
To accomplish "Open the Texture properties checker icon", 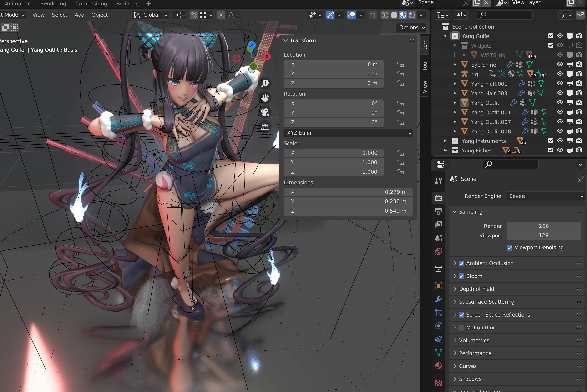I will 438,382.
